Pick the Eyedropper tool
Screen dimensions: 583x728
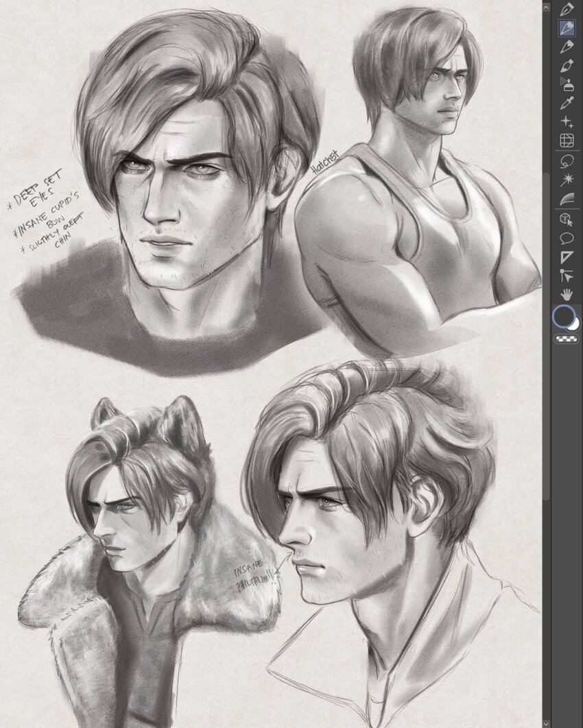[x=567, y=103]
